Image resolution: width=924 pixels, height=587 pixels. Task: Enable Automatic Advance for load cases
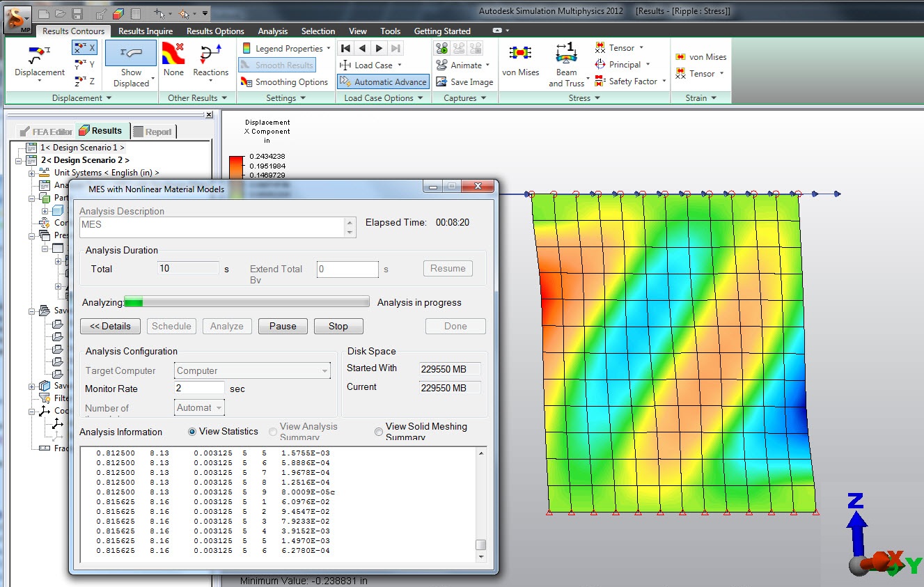382,81
